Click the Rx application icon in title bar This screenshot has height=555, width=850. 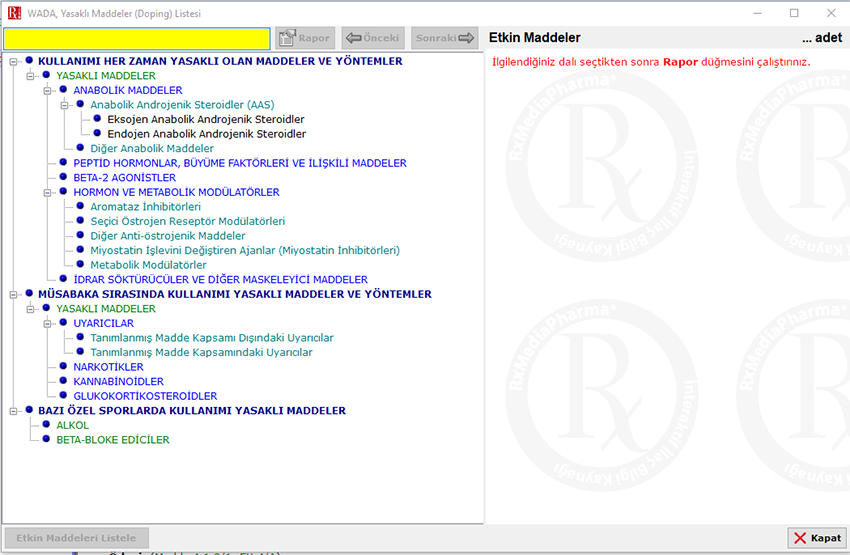point(14,13)
